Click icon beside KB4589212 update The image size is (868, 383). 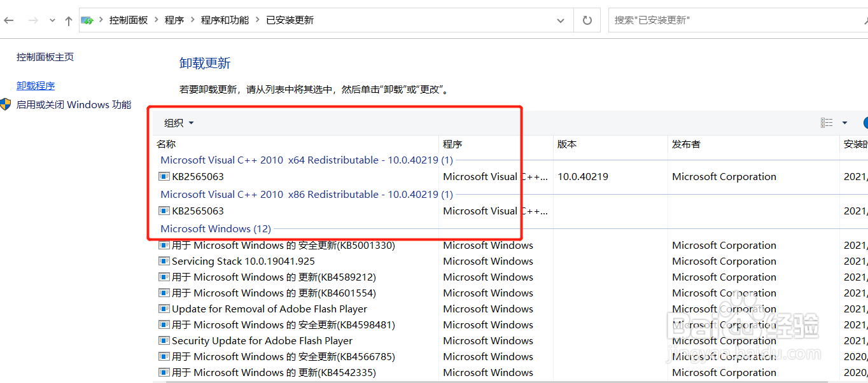[164, 277]
